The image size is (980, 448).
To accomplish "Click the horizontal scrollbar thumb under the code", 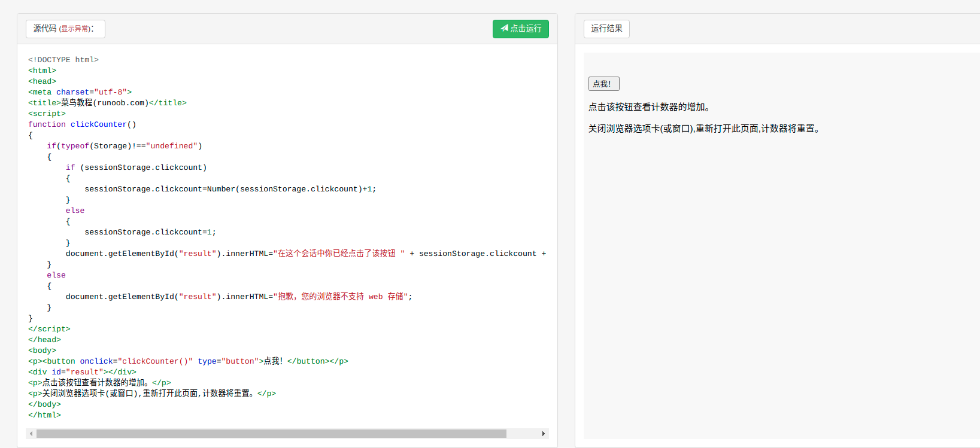I will (271, 434).
